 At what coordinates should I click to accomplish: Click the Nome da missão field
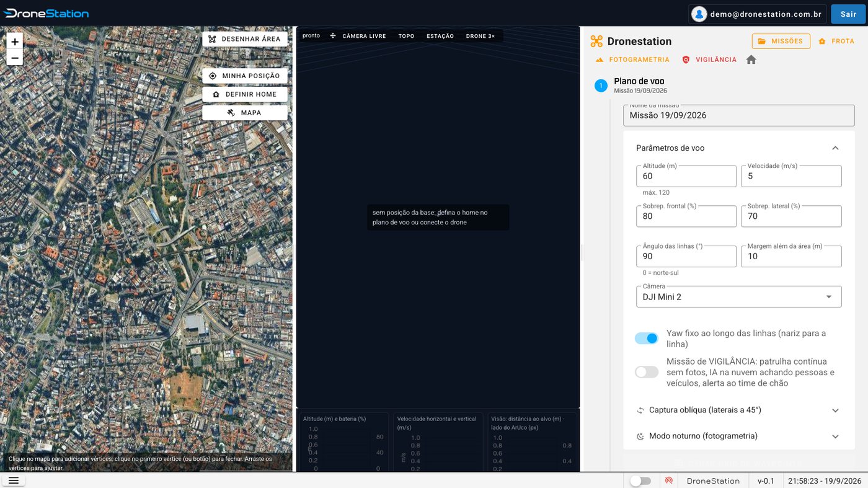click(738, 115)
